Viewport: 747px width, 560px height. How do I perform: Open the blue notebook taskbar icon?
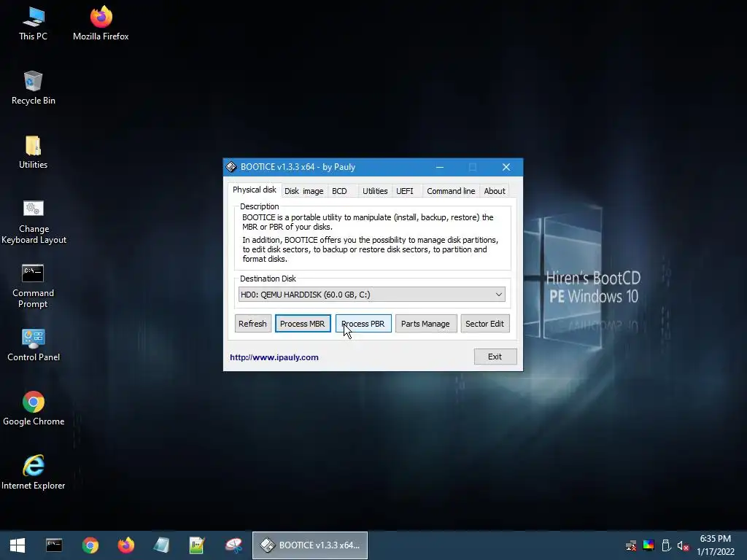tap(161, 545)
